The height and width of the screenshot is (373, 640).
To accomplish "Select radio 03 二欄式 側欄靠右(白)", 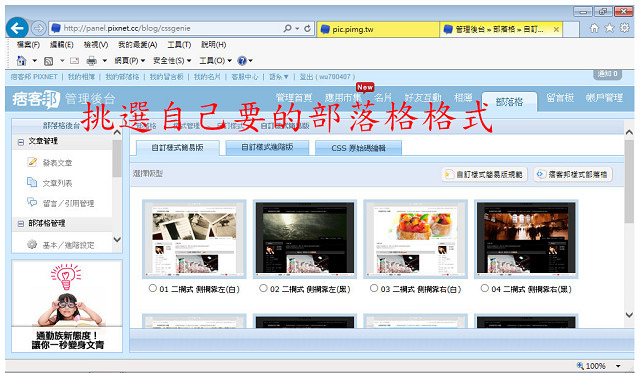I will coord(374,288).
